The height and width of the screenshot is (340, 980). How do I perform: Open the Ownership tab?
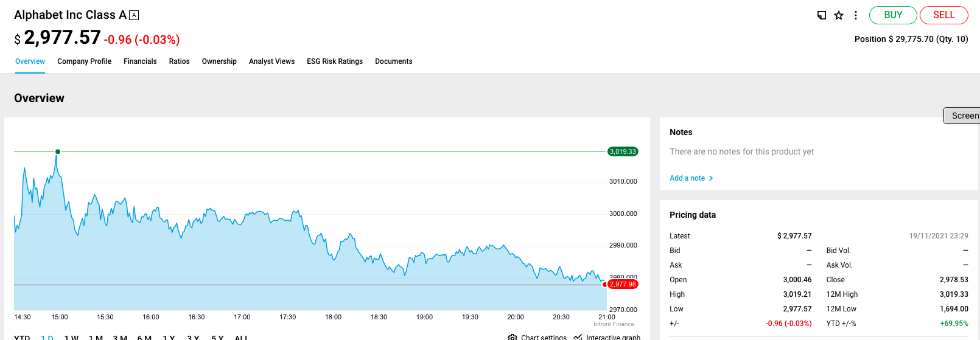click(219, 61)
